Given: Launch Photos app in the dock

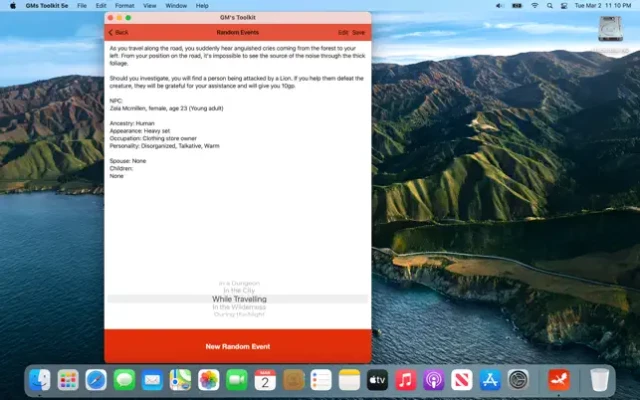Looking at the screenshot, I should (x=208, y=380).
